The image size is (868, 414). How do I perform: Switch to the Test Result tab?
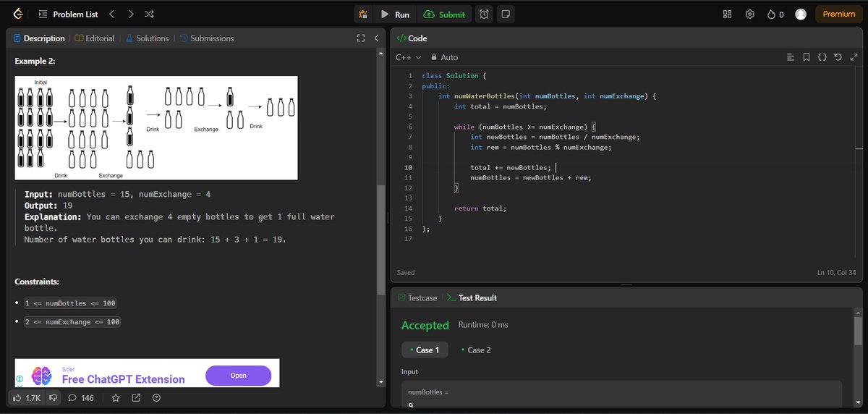click(x=472, y=297)
